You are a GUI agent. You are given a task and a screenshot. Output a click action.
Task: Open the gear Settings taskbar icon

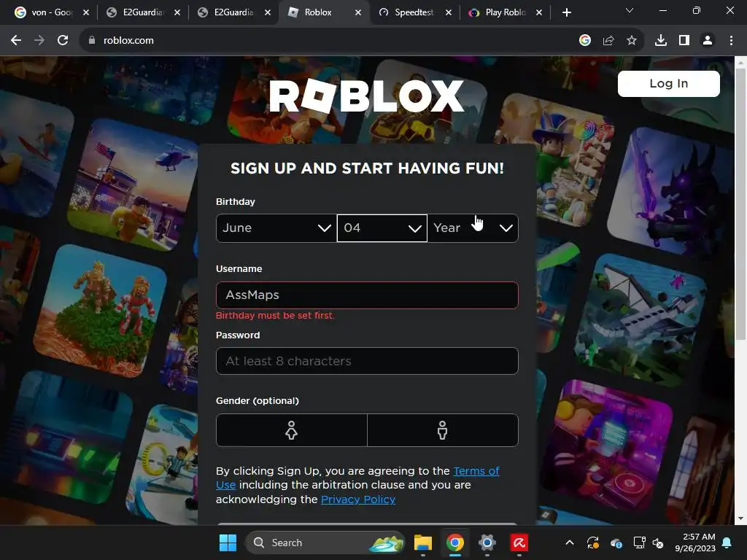(487, 542)
